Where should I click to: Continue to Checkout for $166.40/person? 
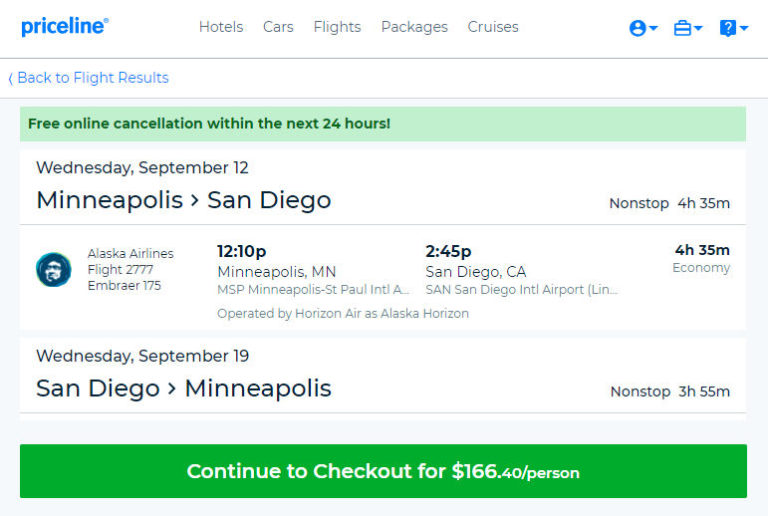[x=383, y=471]
